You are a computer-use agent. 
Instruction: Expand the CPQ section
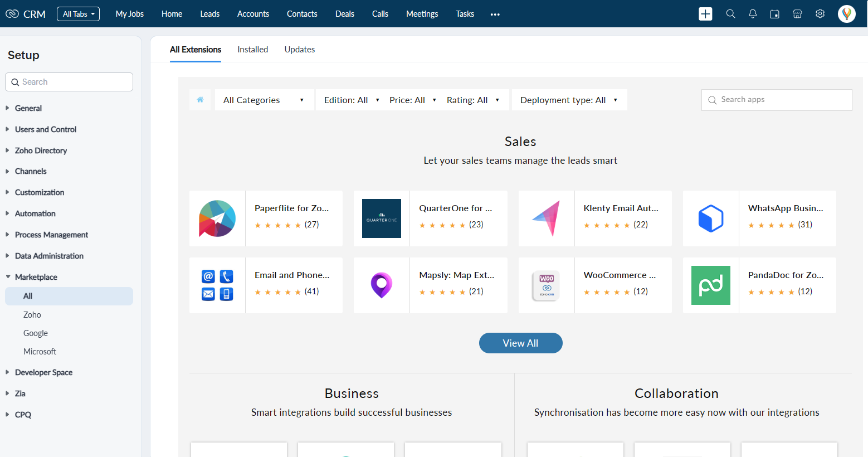point(23,415)
